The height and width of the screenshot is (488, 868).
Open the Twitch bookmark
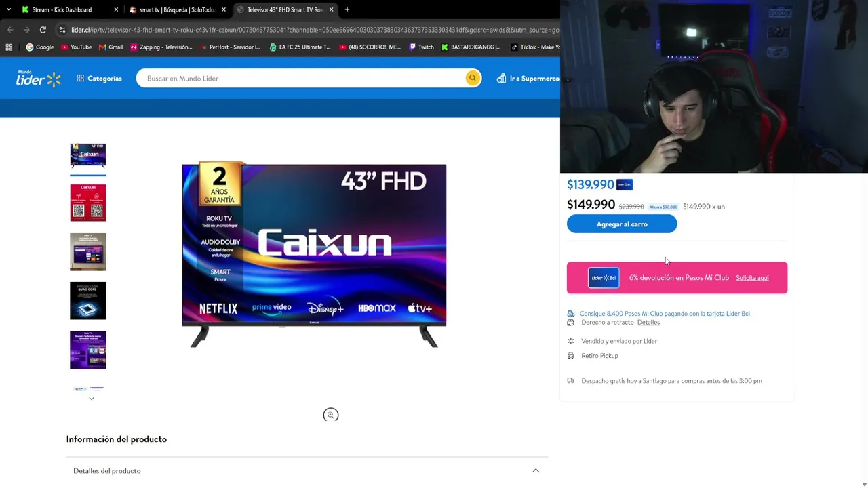pyautogui.click(x=421, y=47)
